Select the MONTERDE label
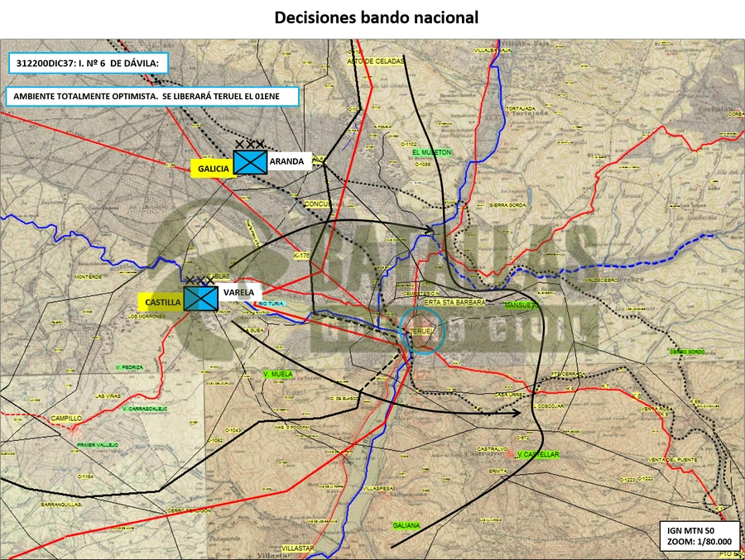Screen dimensions: 745x560 [x=89, y=276]
